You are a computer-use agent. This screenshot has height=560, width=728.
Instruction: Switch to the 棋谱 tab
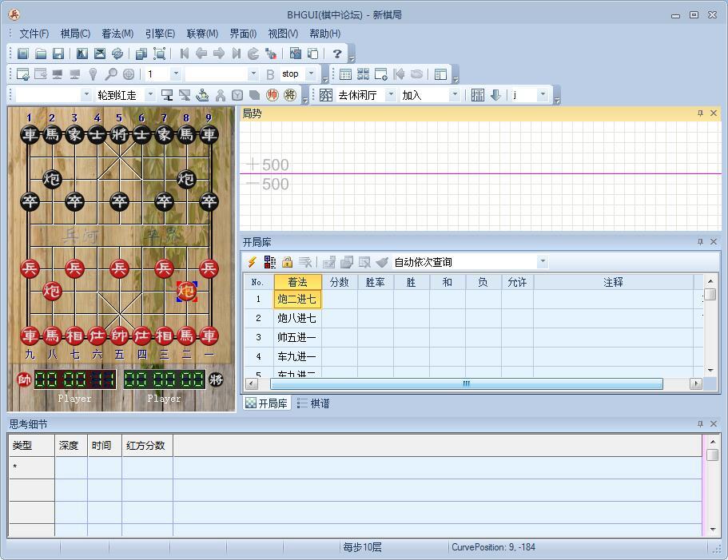pos(314,403)
